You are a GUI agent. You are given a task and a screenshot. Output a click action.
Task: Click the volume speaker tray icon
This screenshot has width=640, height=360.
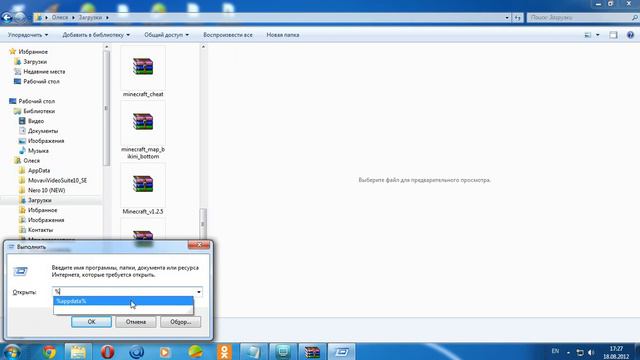[591, 352]
